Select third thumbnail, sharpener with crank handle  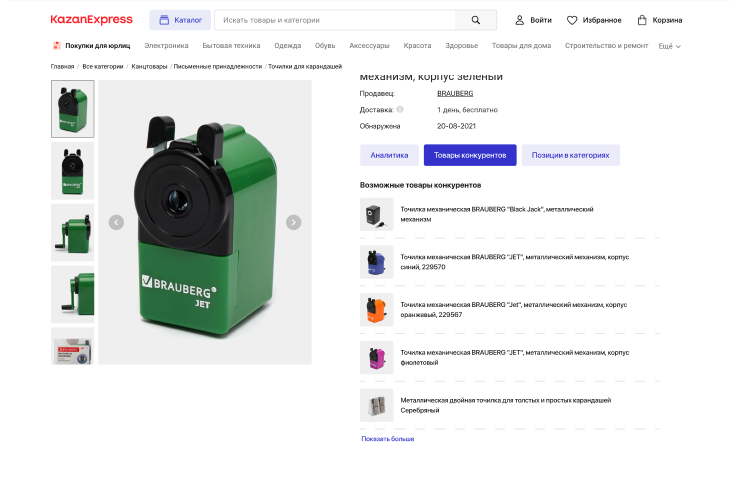point(72,232)
